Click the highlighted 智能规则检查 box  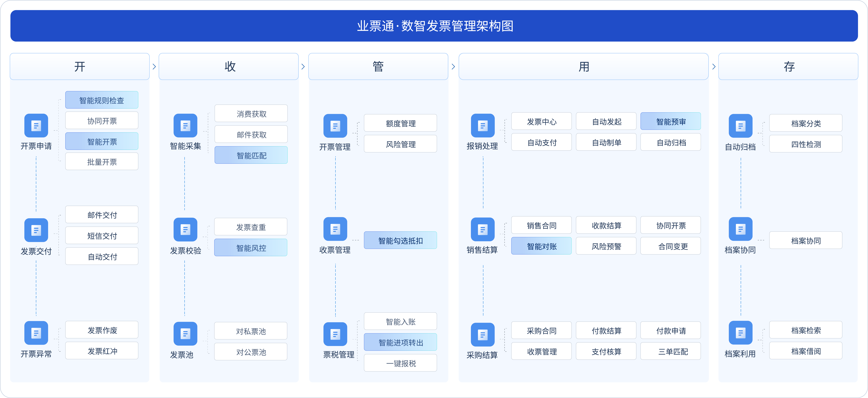click(x=102, y=100)
